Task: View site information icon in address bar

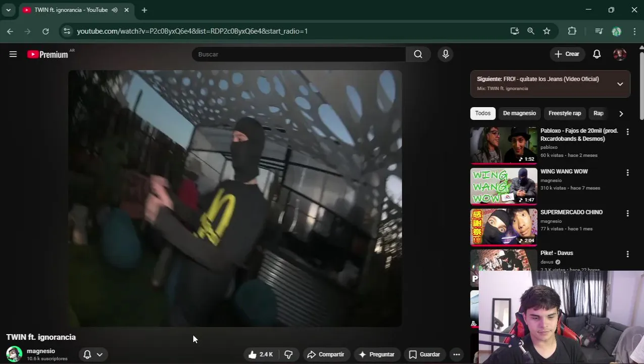Action: tap(67, 31)
